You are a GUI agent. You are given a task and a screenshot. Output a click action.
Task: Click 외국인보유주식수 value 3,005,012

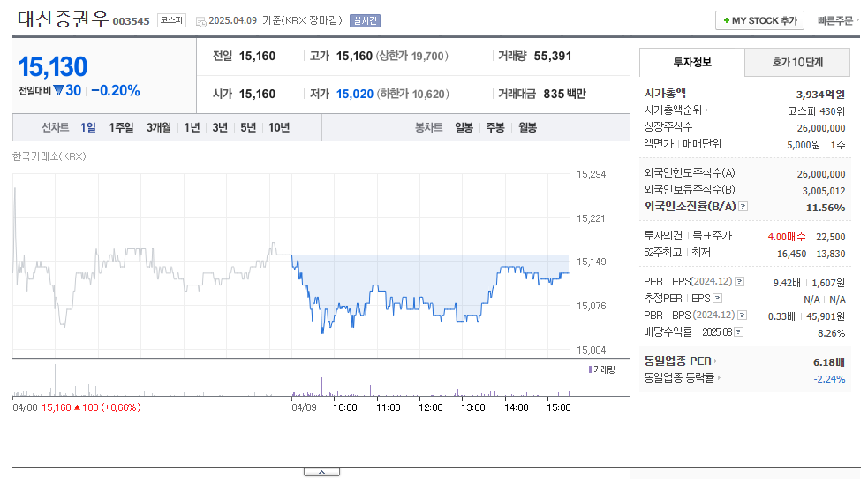click(x=824, y=191)
